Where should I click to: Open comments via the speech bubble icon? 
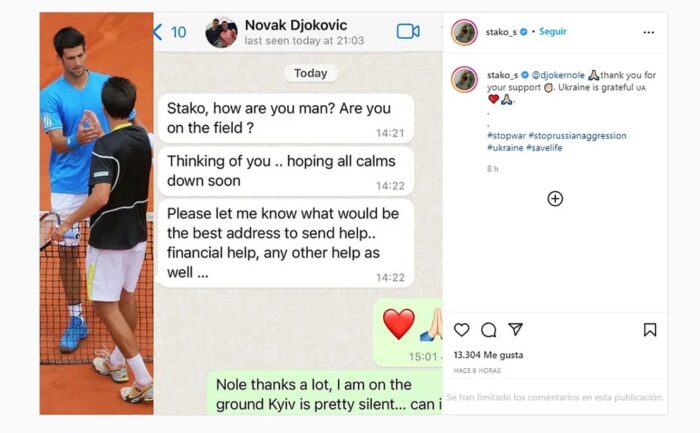488,330
